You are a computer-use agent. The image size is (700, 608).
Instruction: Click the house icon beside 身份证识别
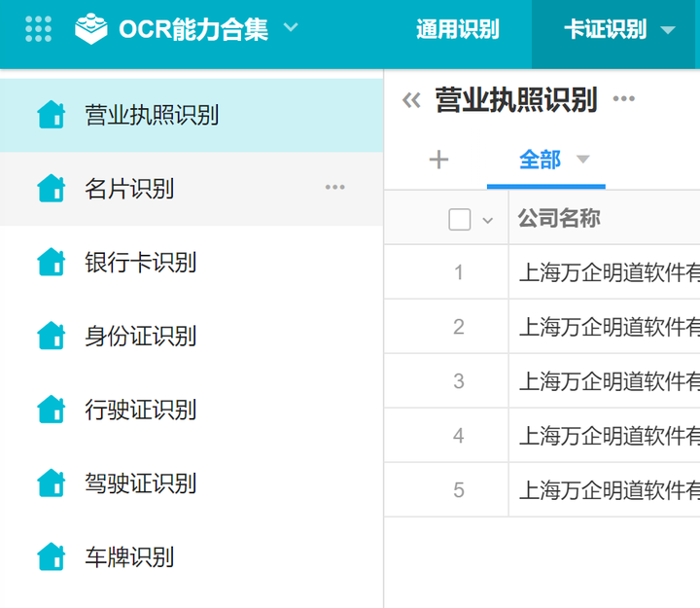[x=51, y=336]
